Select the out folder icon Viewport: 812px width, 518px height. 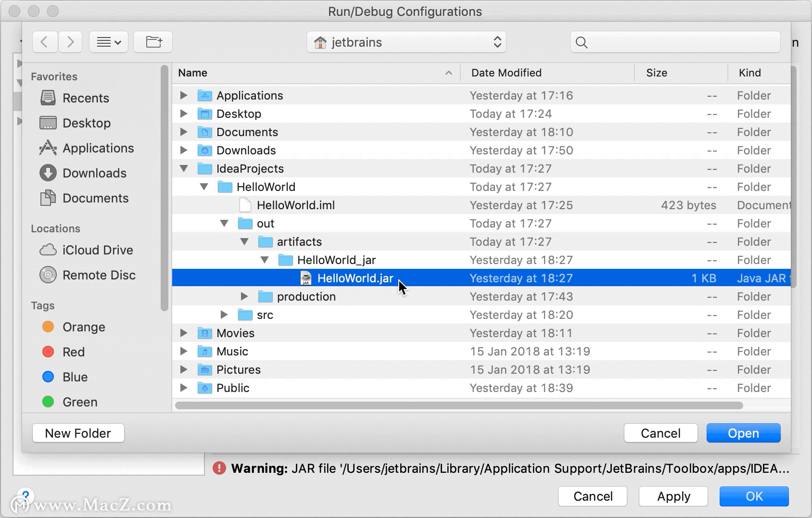(245, 223)
